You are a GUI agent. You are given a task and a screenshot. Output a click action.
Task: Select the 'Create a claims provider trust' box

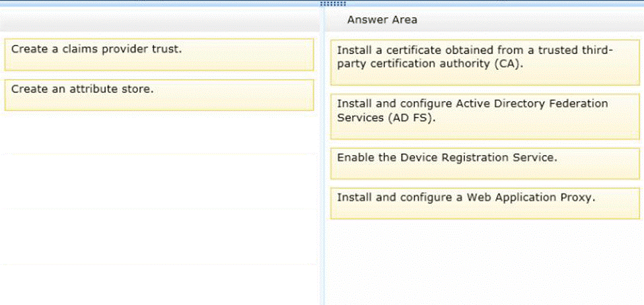click(x=159, y=54)
